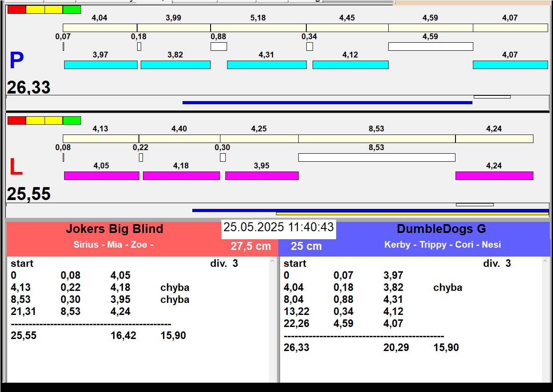Select the cyan run bar labeled 4,31
553x392 pixels.
[267, 65]
